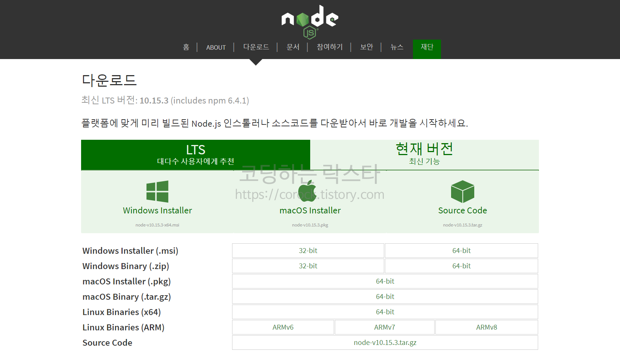Download 64-bit macOS Installer (.pkg)
This screenshot has width=620, height=364.
(x=385, y=281)
